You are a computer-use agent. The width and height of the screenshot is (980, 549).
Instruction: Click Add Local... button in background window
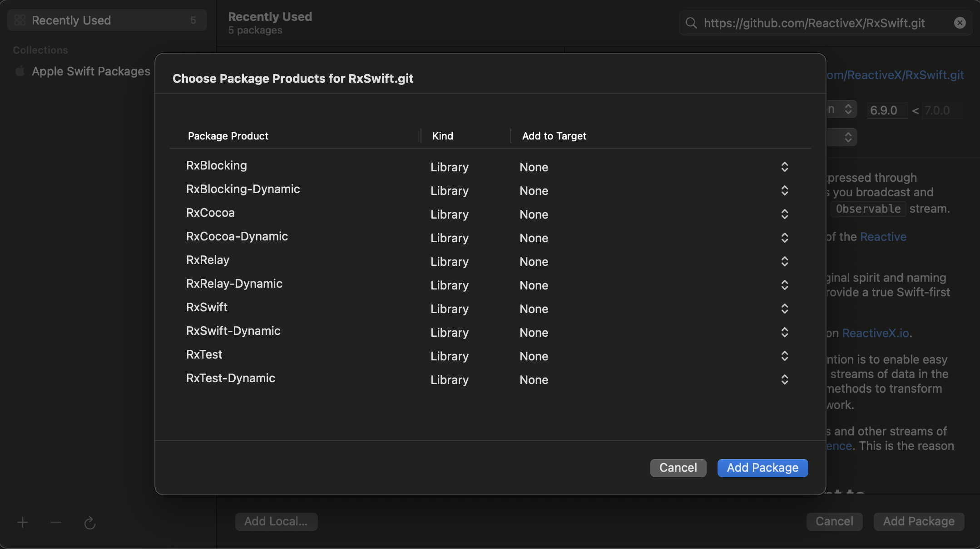[x=276, y=521]
